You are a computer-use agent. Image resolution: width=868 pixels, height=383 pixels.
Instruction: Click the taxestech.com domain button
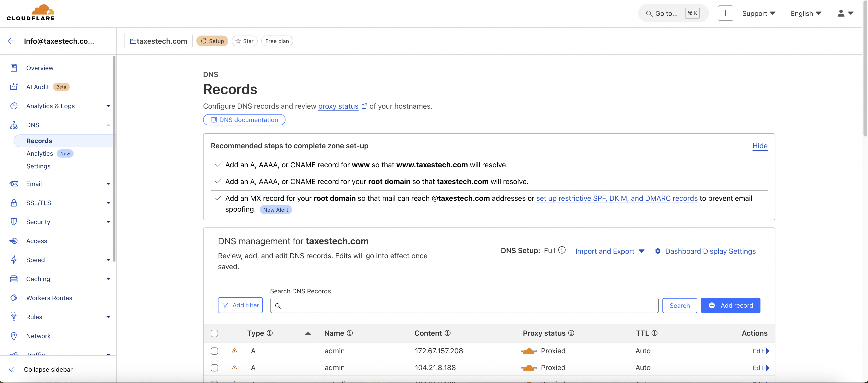158,41
